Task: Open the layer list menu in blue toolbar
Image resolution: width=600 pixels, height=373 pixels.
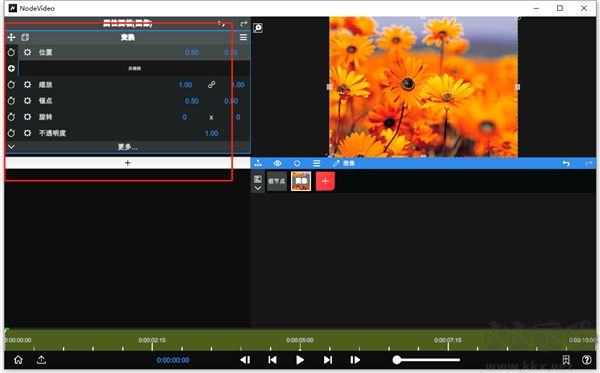Action: [x=316, y=163]
